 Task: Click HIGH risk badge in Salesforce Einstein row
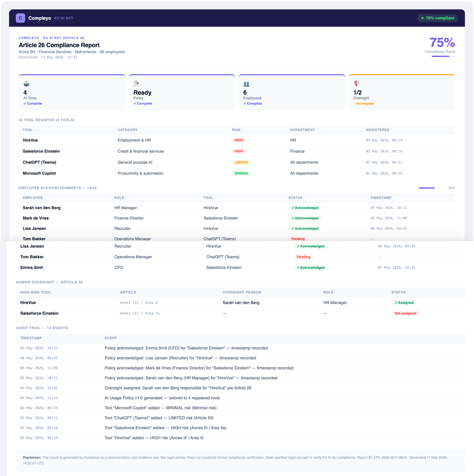239,151
